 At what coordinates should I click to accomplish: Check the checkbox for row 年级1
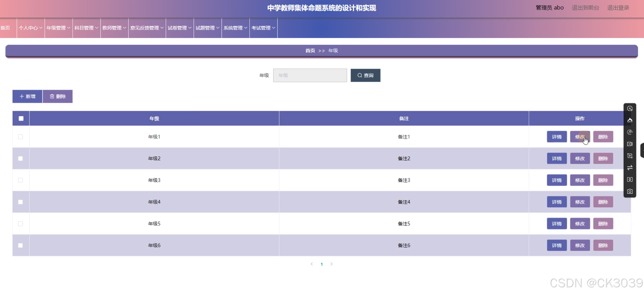coord(21,137)
